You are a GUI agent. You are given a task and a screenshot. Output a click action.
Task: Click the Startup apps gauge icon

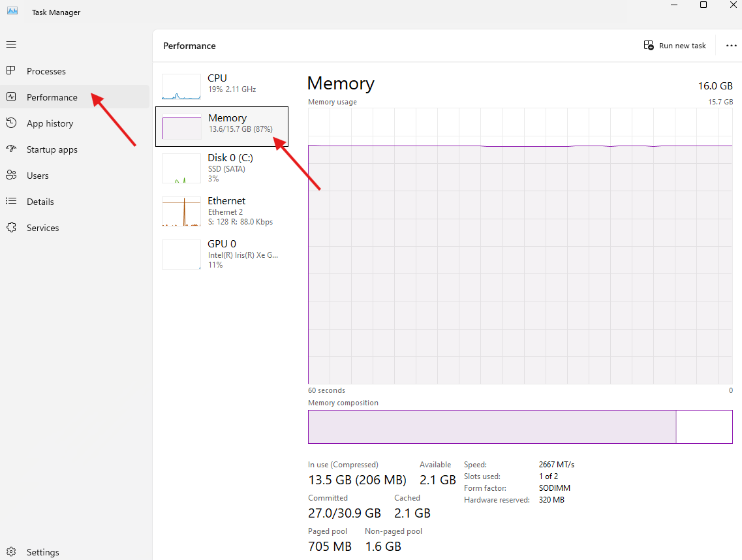(11, 149)
